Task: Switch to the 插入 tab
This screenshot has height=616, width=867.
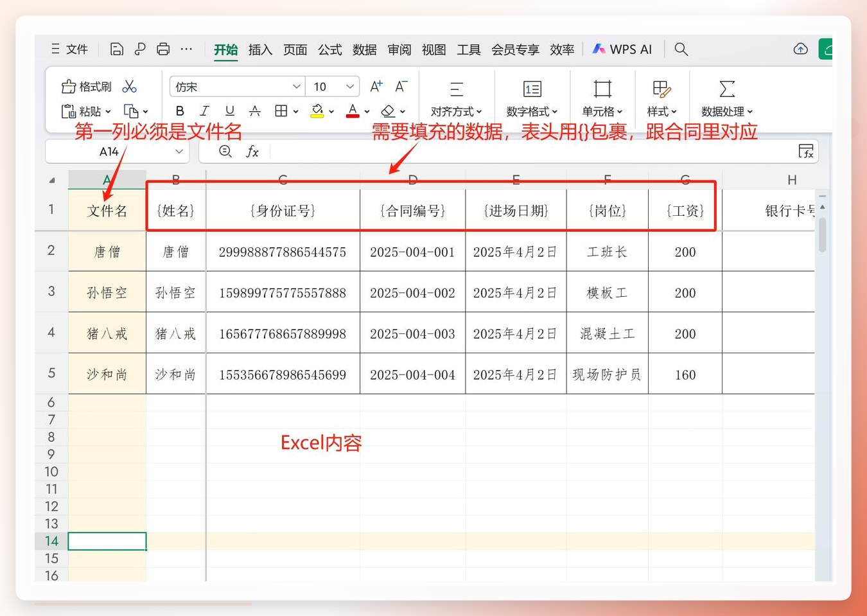Action: tap(260, 49)
